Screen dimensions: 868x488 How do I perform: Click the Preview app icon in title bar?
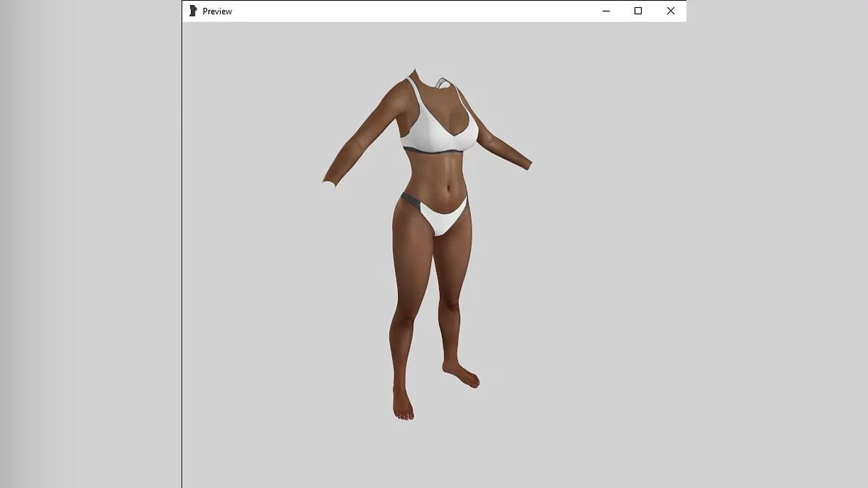click(x=192, y=11)
